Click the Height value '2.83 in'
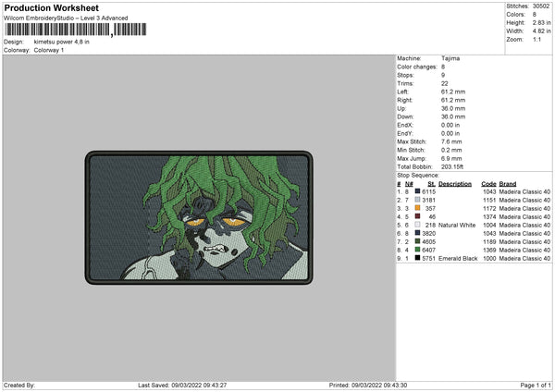The image size is (555, 392). pos(541,22)
